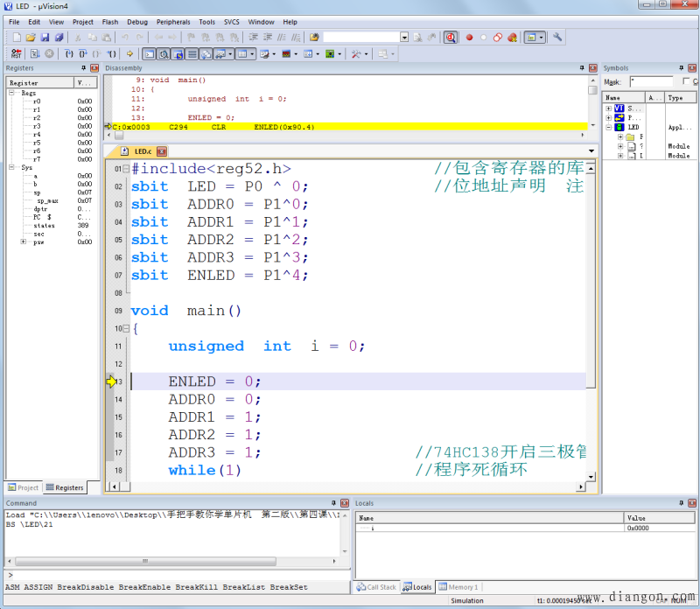Click the Step Over debug icon
The image size is (700, 609).
tap(82, 53)
